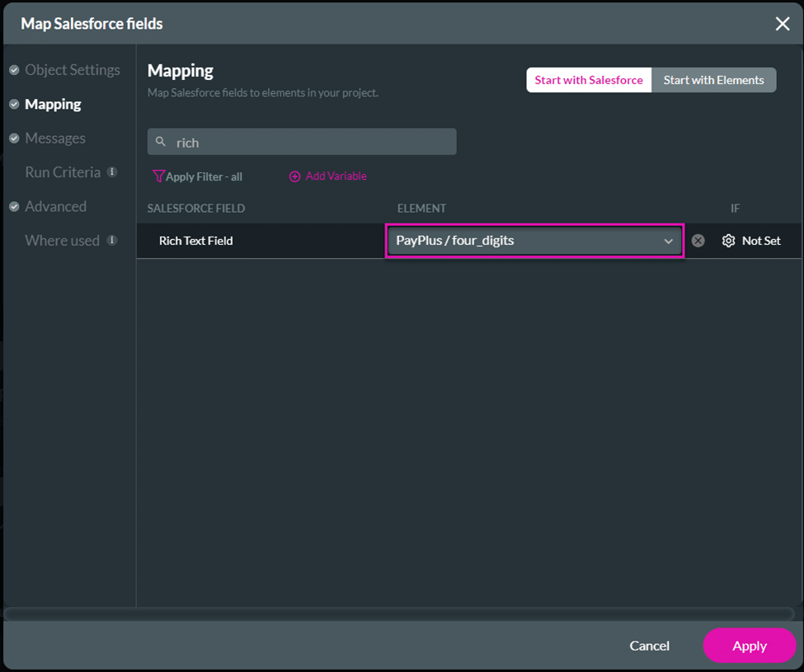Open the Where used section
804x672 pixels.
(x=62, y=241)
